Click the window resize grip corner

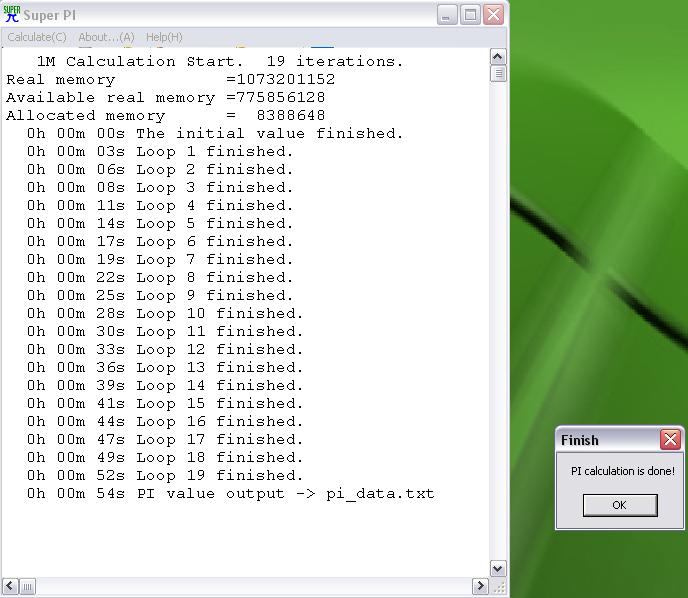pos(499,587)
